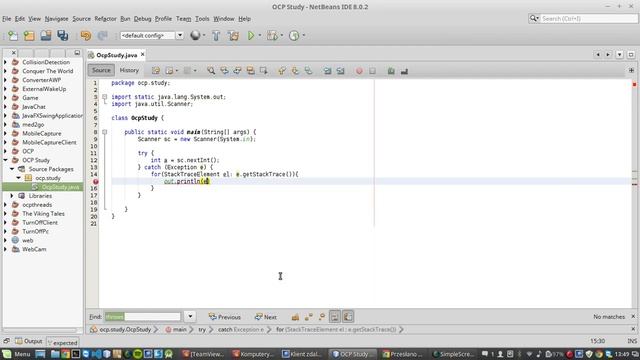Screen dimensions: 640x360
Task: Collapse the imports code fold
Action: (104, 97)
